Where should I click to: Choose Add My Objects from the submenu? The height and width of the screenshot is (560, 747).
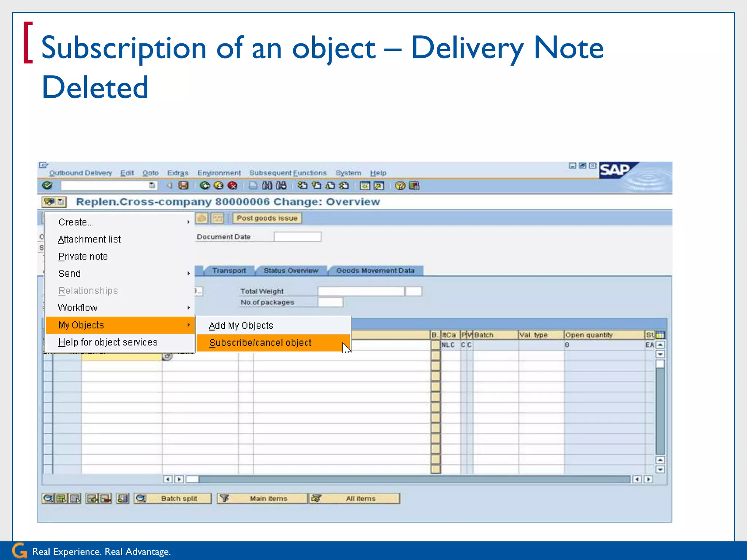pyautogui.click(x=273, y=326)
